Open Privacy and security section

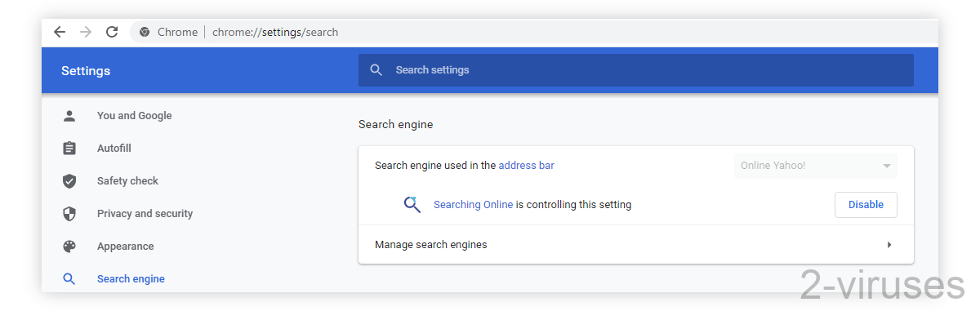(x=145, y=214)
